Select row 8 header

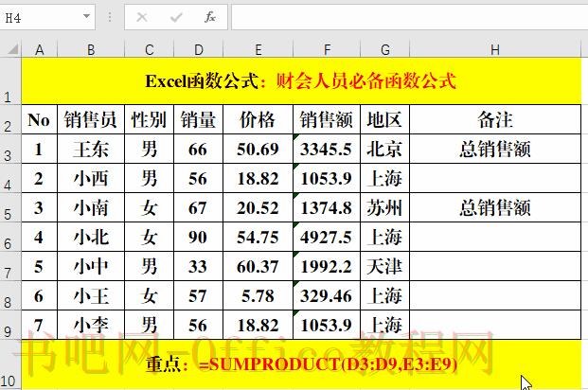pyautogui.click(x=10, y=295)
